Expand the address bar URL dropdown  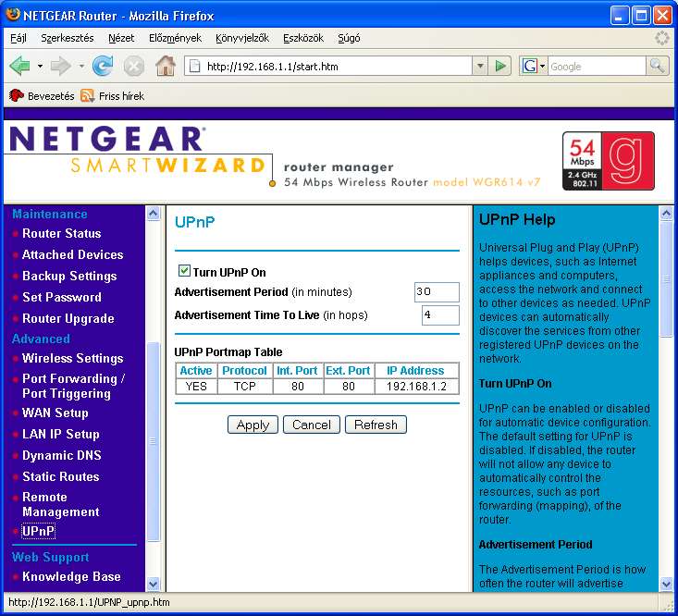480,67
